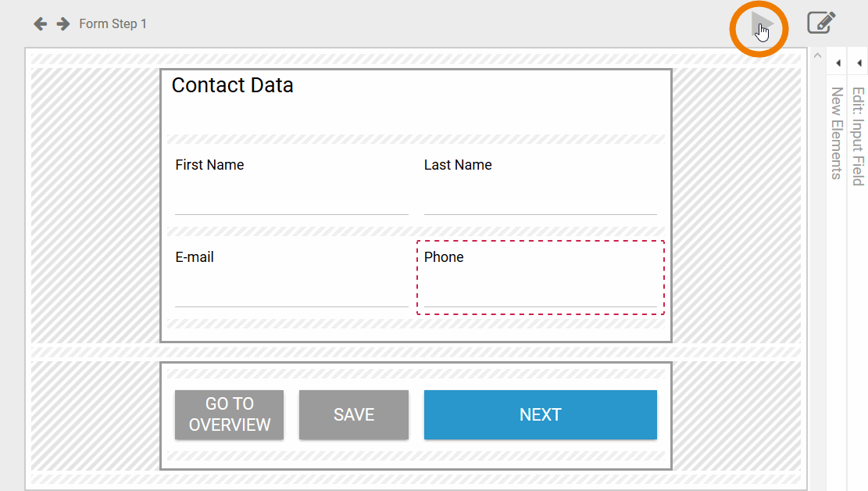Viewport: 868px width, 491px height.
Task: Click the Form Step 1 title
Action: pyautogui.click(x=113, y=24)
